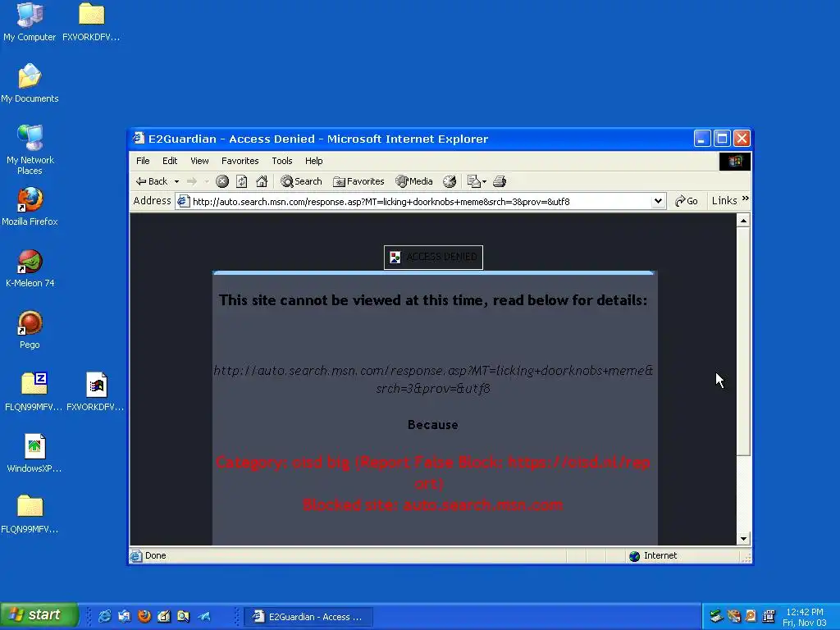Open the File menu
The height and width of the screenshot is (630, 840).
pyautogui.click(x=143, y=161)
